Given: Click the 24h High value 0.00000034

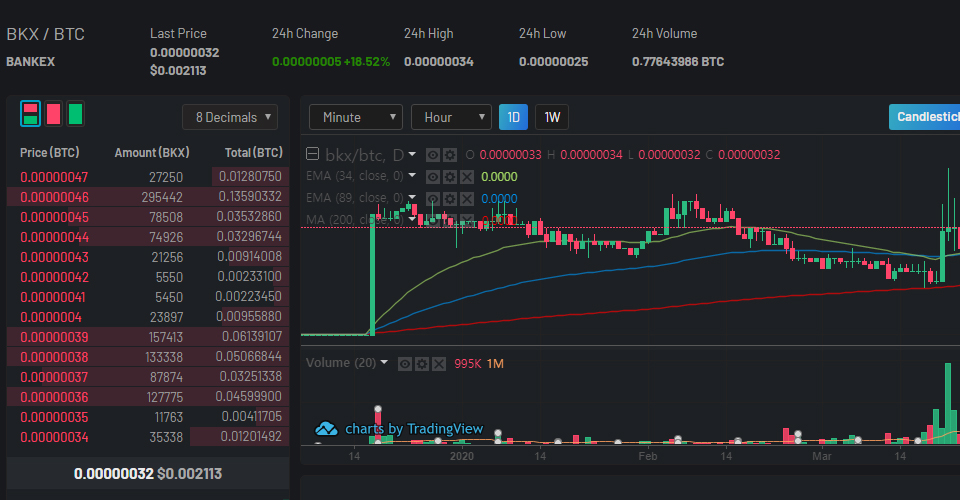Looking at the screenshot, I should tap(438, 62).
